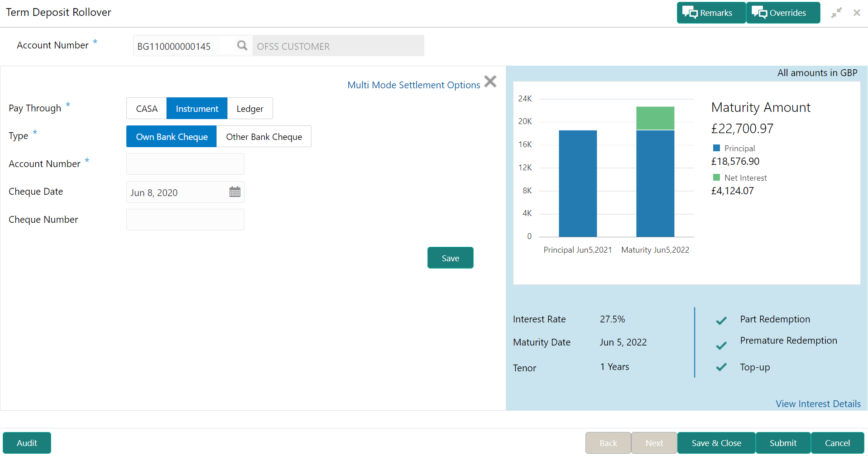Click the Premature Redemption label
This screenshot has width=868, height=456.
point(788,340)
